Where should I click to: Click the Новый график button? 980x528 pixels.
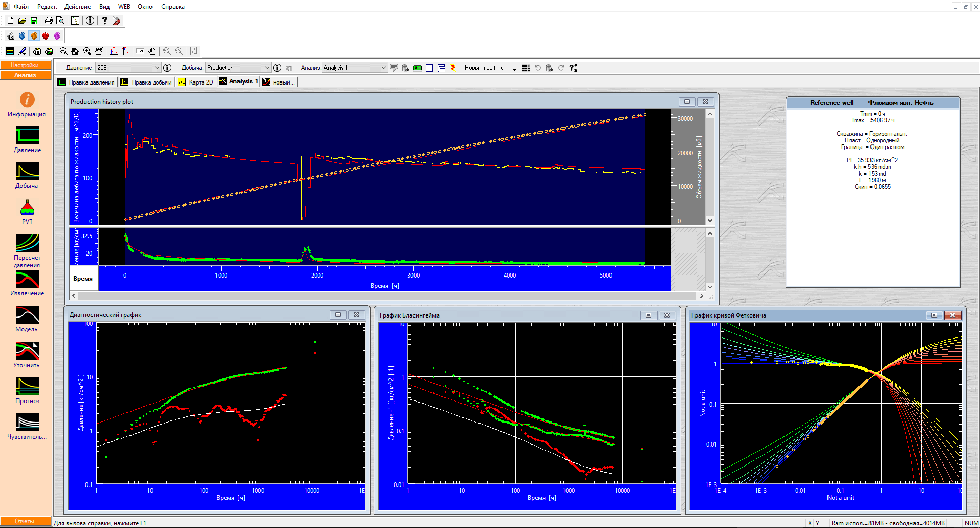[x=484, y=68]
